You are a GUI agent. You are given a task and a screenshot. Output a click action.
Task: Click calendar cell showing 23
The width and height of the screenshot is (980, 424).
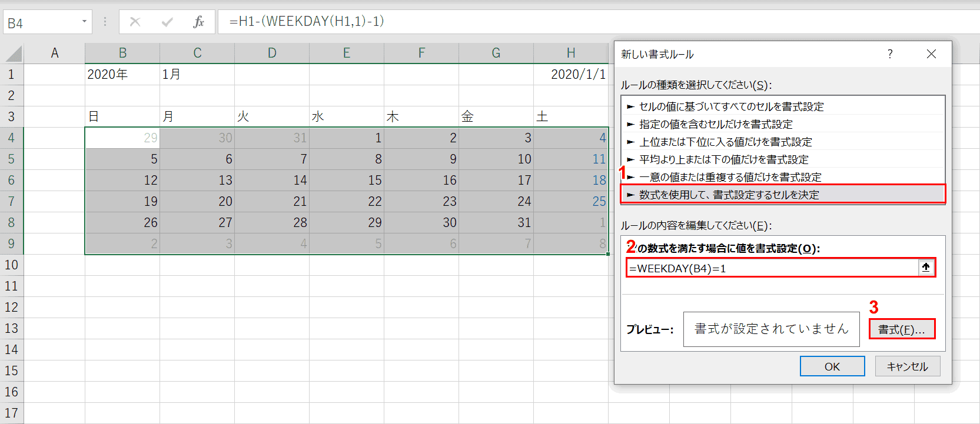421,201
